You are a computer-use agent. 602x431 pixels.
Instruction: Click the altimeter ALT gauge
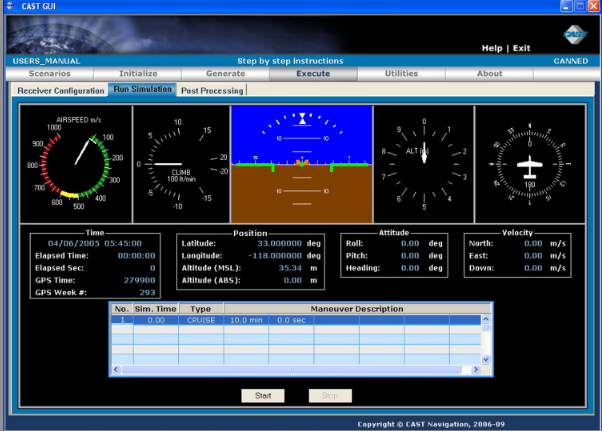point(424,164)
